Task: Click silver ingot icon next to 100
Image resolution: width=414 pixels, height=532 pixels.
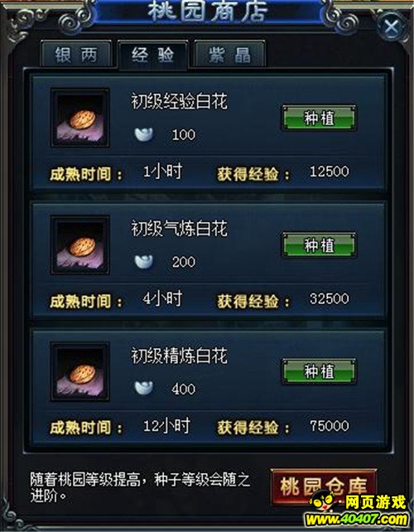Action: (144, 134)
